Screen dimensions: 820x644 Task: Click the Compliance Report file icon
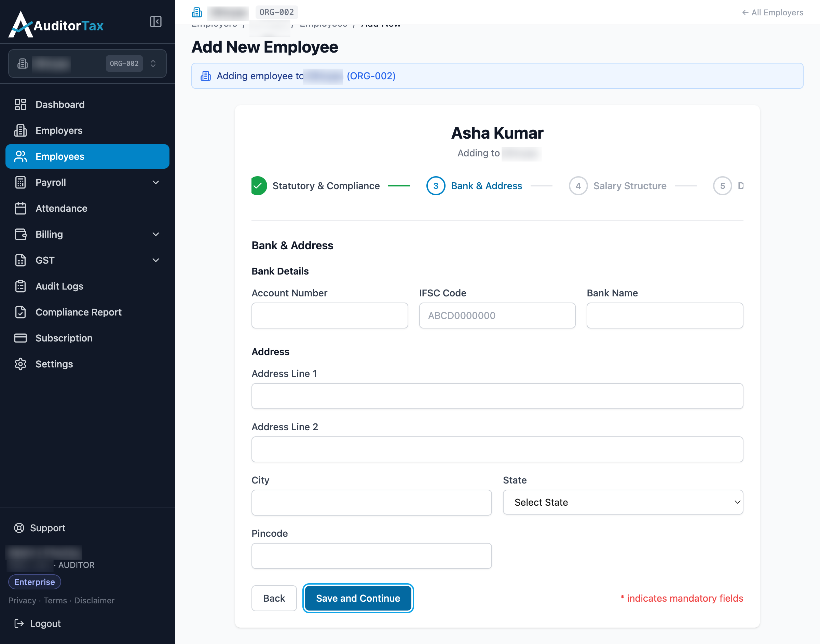[x=20, y=312]
